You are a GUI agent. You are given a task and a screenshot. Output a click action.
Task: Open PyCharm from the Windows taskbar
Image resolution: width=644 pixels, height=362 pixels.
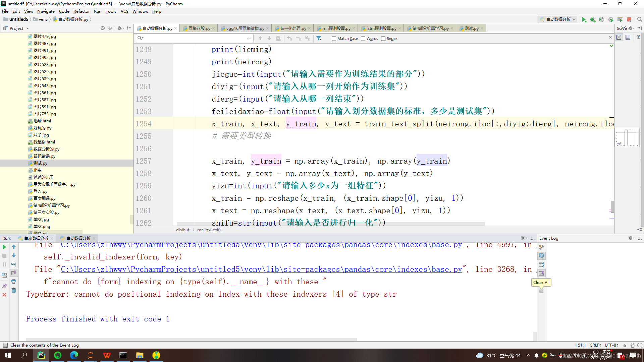41,355
